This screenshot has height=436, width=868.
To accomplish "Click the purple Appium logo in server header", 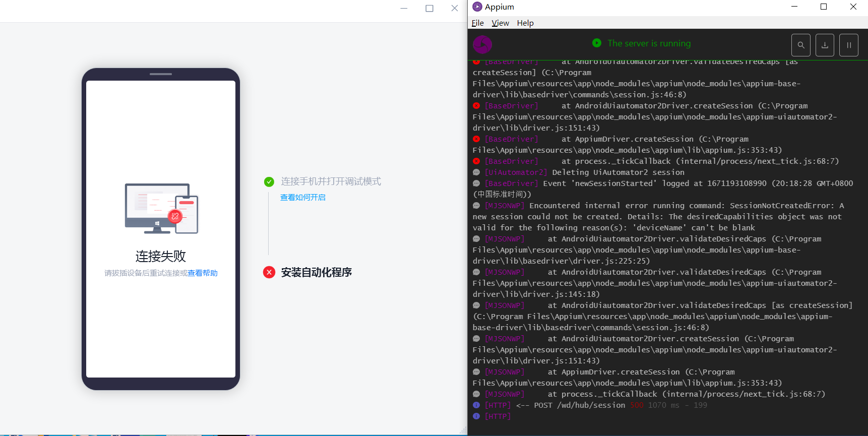I will coord(482,44).
